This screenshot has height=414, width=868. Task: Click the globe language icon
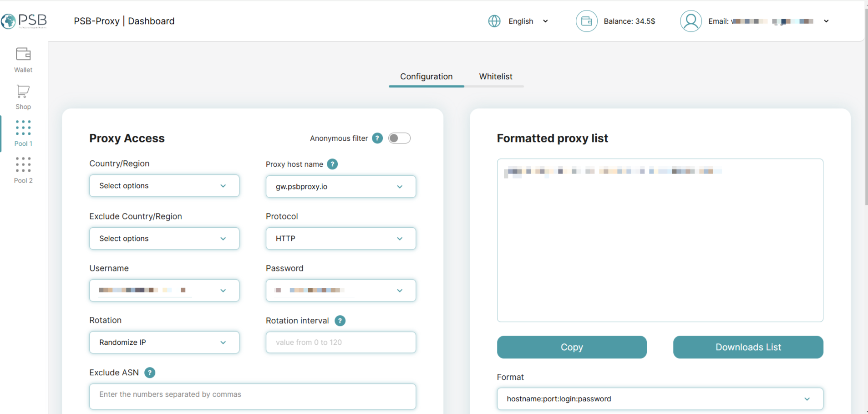[x=494, y=21]
